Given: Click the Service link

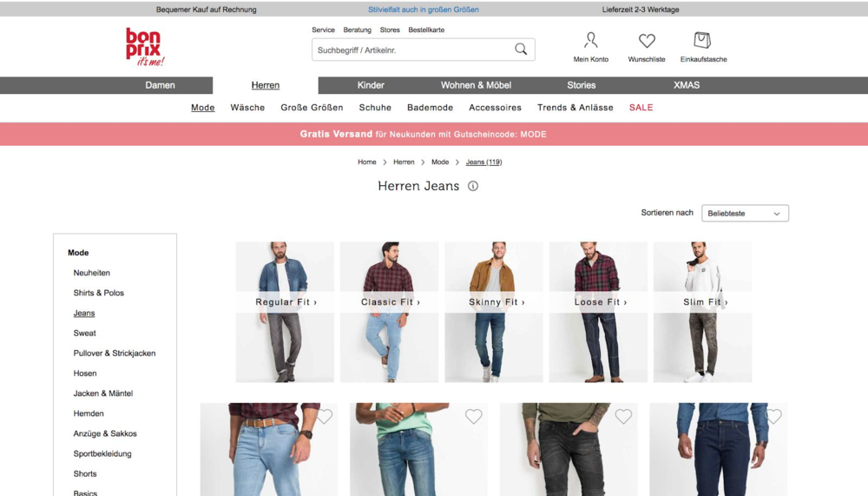Looking at the screenshot, I should (323, 30).
